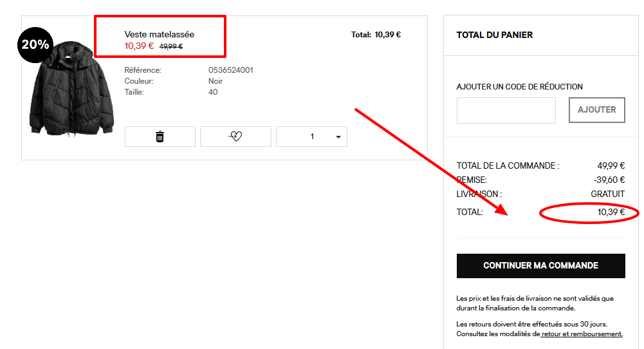Click the TOTAL DU PANIER heading
The image size is (644, 349).
[x=494, y=35]
